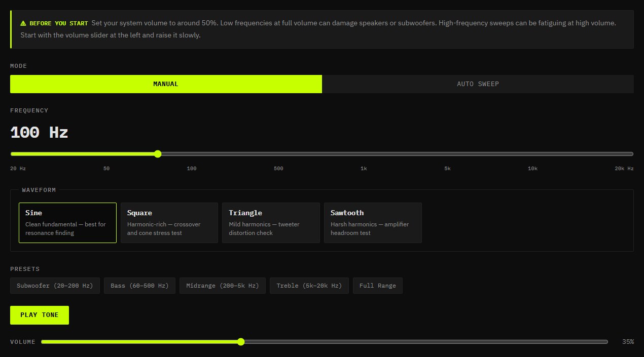This screenshot has height=357, width=644.
Task: Click the BEFORE YOU START heading
Action: click(58, 23)
